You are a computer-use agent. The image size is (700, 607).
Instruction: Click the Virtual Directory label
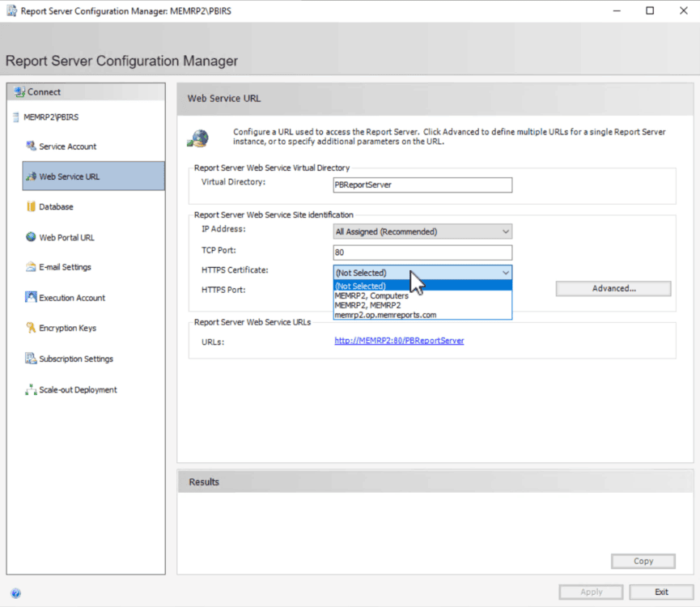[x=233, y=182]
